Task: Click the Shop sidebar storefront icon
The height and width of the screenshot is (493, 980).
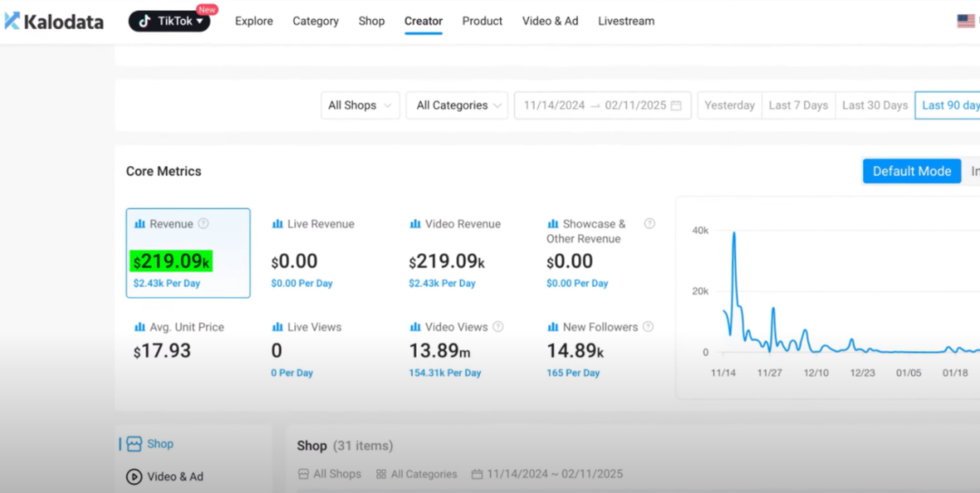Action: click(x=134, y=444)
